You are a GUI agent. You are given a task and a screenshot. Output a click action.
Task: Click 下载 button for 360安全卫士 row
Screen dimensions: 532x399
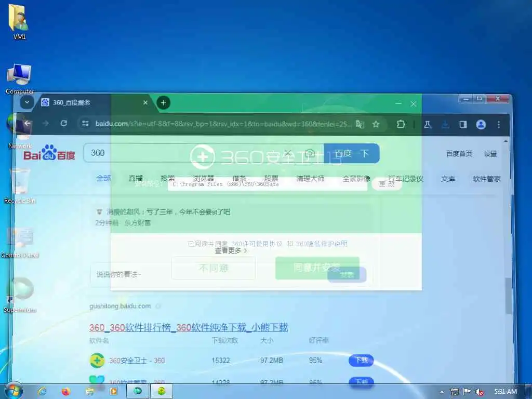pyautogui.click(x=362, y=360)
